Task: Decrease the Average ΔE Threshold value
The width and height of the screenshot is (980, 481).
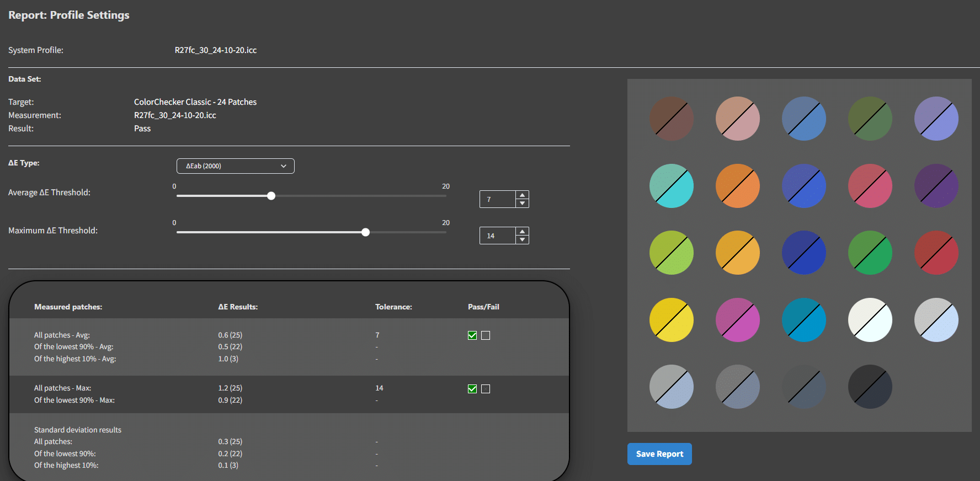Action: [x=522, y=204]
